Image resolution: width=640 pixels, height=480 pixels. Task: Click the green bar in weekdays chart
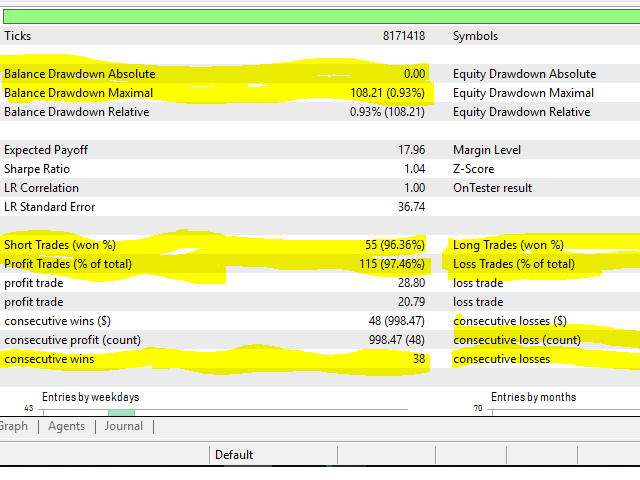121,413
